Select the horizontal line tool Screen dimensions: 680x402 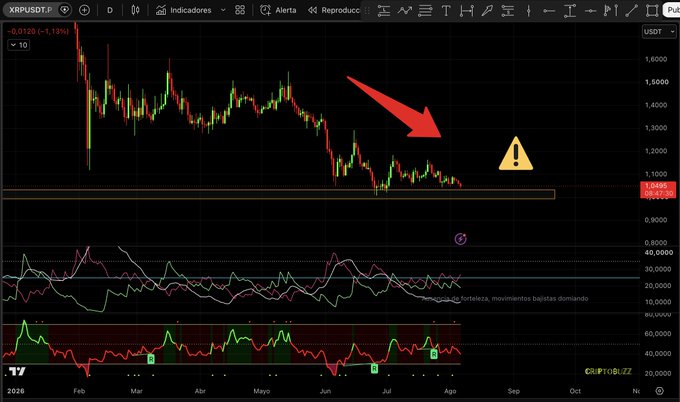point(590,10)
